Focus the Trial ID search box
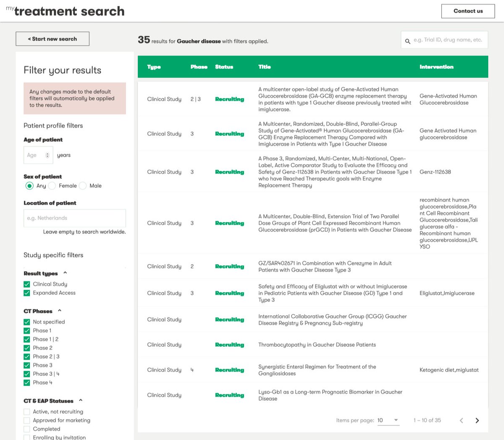 coord(444,40)
